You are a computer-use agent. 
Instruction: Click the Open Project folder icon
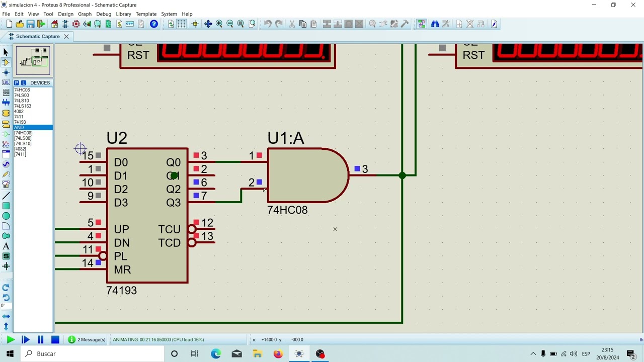click(x=20, y=24)
